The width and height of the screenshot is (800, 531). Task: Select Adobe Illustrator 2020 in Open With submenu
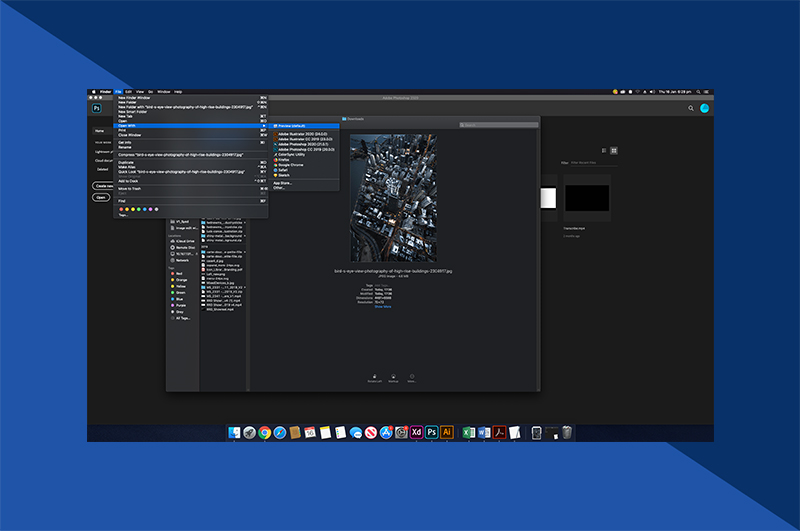click(x=304, y=134)
